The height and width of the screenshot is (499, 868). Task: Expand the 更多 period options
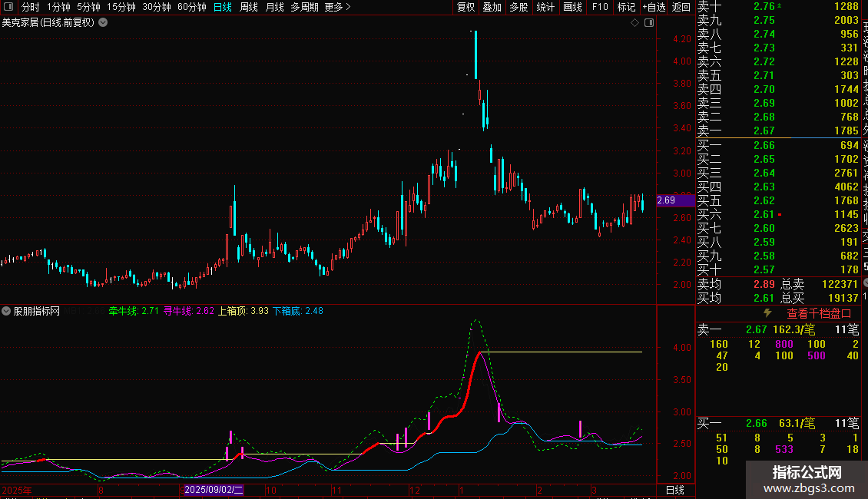pos(338,7)
